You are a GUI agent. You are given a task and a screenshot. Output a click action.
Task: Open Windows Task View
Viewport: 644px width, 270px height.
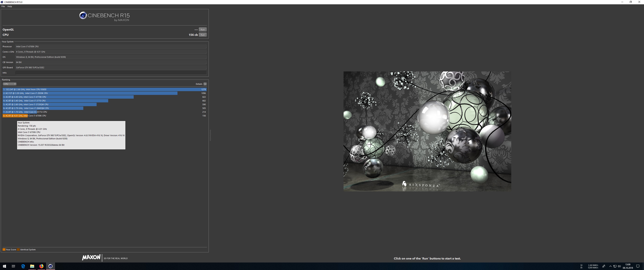[x=13, y=266]
